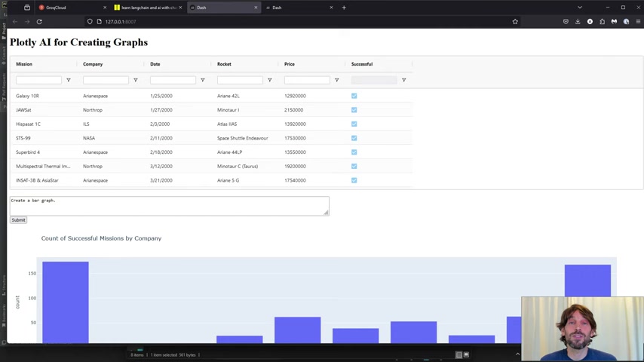This screenshot has height=362, width=644.
Task: Open Company column filter options
Action: [x=136, y=80]
